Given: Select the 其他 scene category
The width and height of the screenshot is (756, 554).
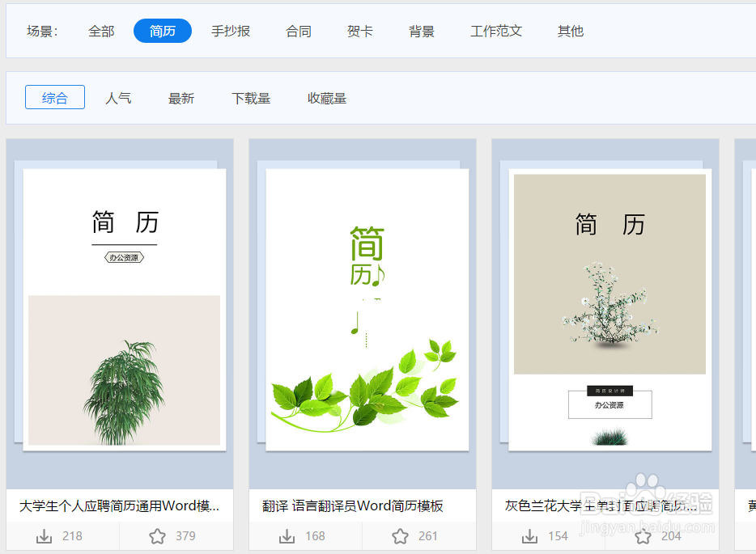Looking at the screenshot, I should click(x=571, y=32).
